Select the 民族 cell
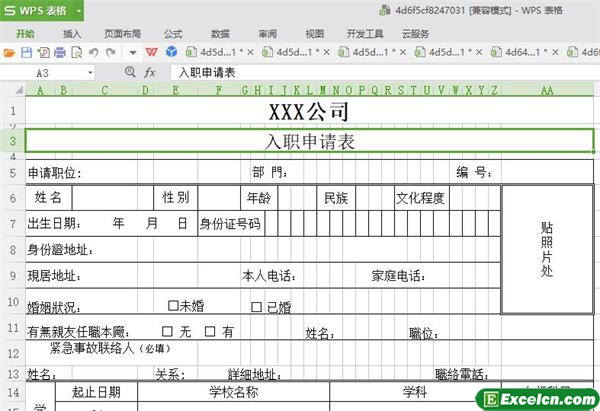600x411 pixels. (x=336, y=198)
